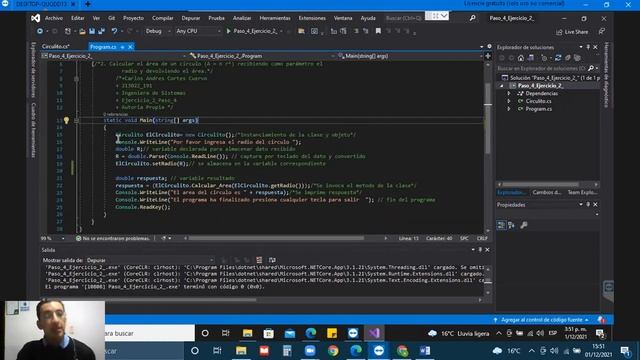Click the CRLF line ending indicator
Image resolution: width=640 pixels, height=360 pixels.
point(482,238)
